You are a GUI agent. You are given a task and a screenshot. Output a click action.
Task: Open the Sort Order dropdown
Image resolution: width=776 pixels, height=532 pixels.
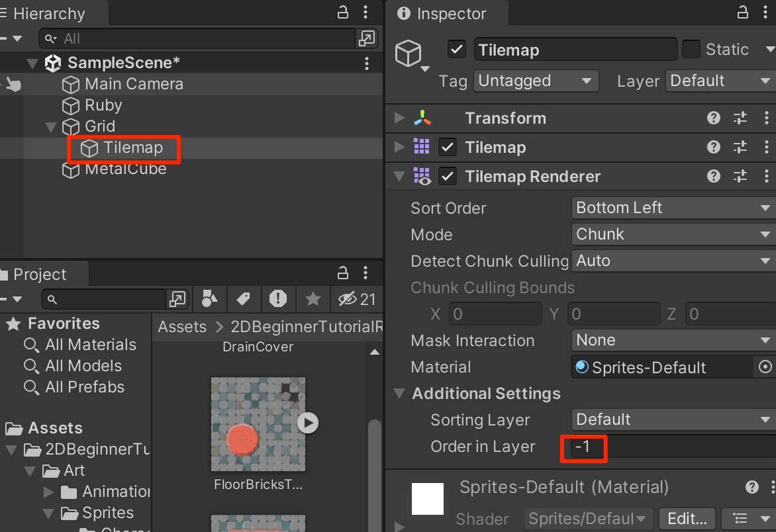[x=672, y=208]
